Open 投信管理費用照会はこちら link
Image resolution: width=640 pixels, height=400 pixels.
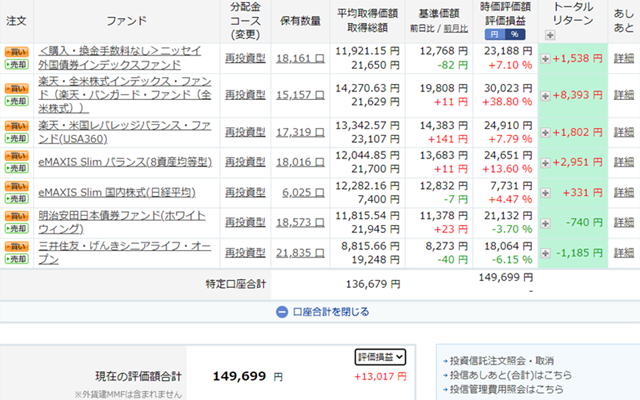(505, 388)
